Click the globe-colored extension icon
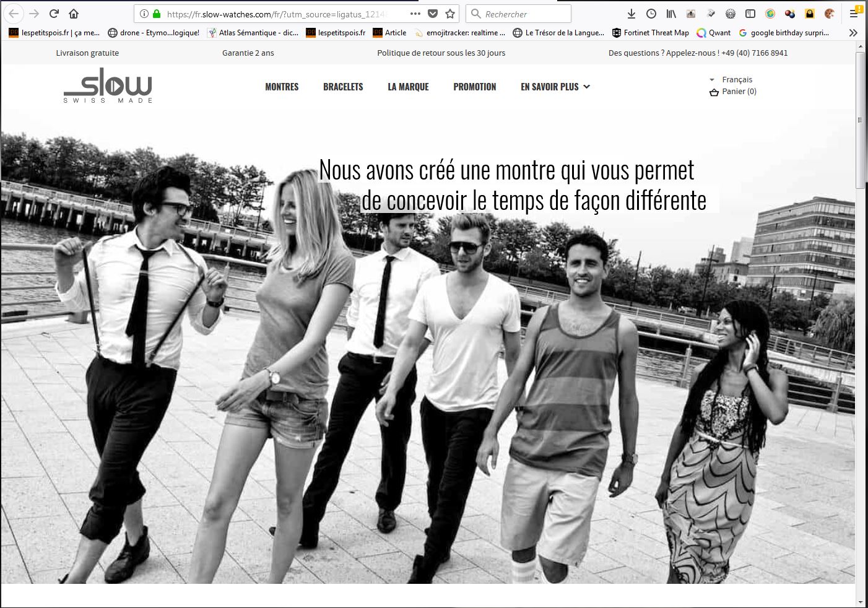 (x=770, y=14)
